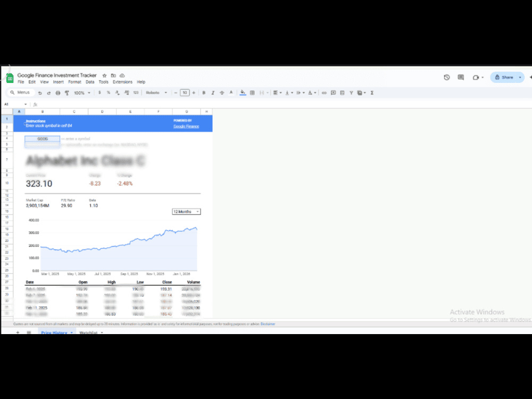Open the text rotation dropdown
This screenshot has height=399, width=532.
[x=312, y=93]
